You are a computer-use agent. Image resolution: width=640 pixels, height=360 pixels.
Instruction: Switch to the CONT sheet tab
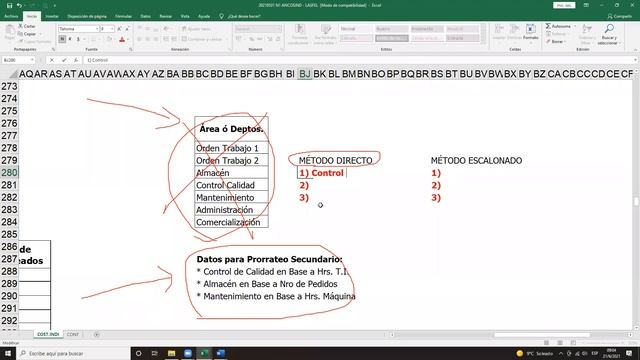tap(73, 334)
